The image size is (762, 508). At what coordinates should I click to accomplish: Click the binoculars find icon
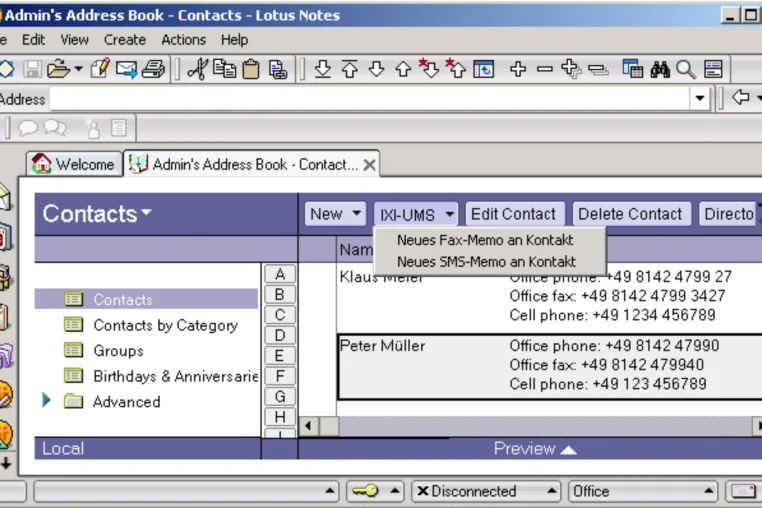click(660, 70)
